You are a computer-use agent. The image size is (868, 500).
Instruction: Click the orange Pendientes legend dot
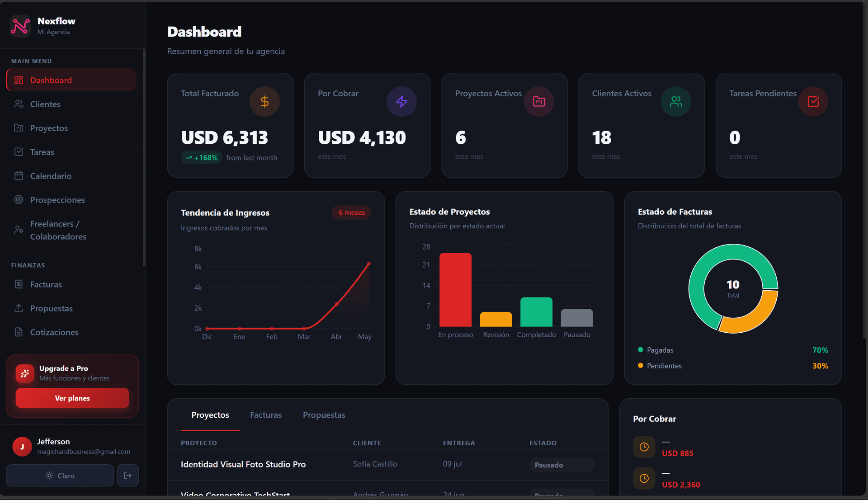[x=641, y=366]
